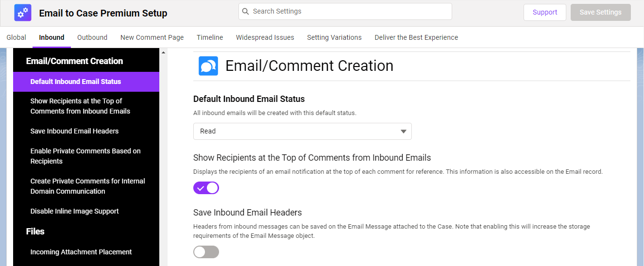
Task: Enable Save Inbound Email Headers toggle
Action: (x=206, y=252)
